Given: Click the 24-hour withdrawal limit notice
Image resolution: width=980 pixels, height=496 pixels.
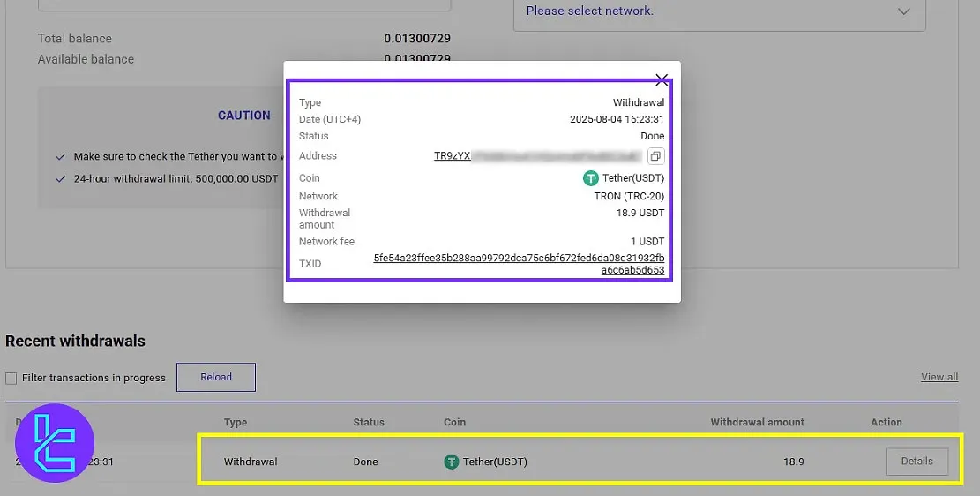Looking at the screenshot, I should 176,178.
